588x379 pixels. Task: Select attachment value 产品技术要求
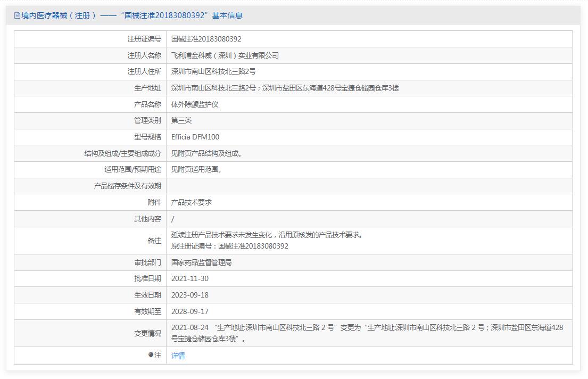(191, 202)
